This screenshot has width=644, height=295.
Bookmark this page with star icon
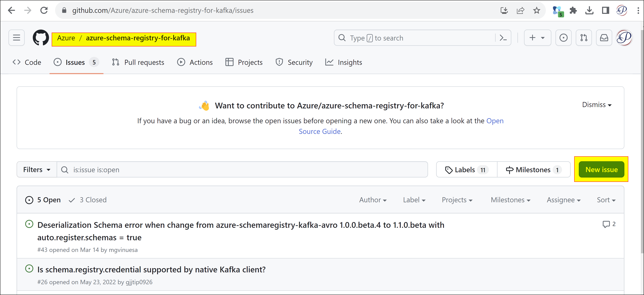pos(537,10)
